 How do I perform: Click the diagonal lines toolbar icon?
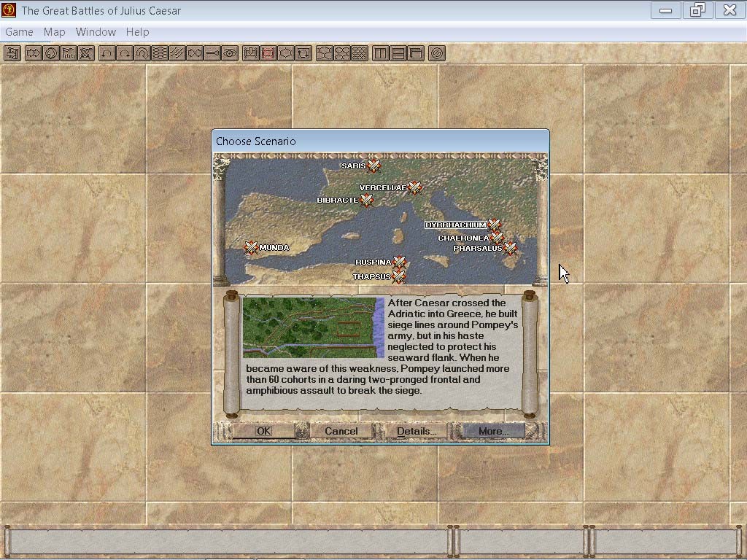click(x=177, y=53)
